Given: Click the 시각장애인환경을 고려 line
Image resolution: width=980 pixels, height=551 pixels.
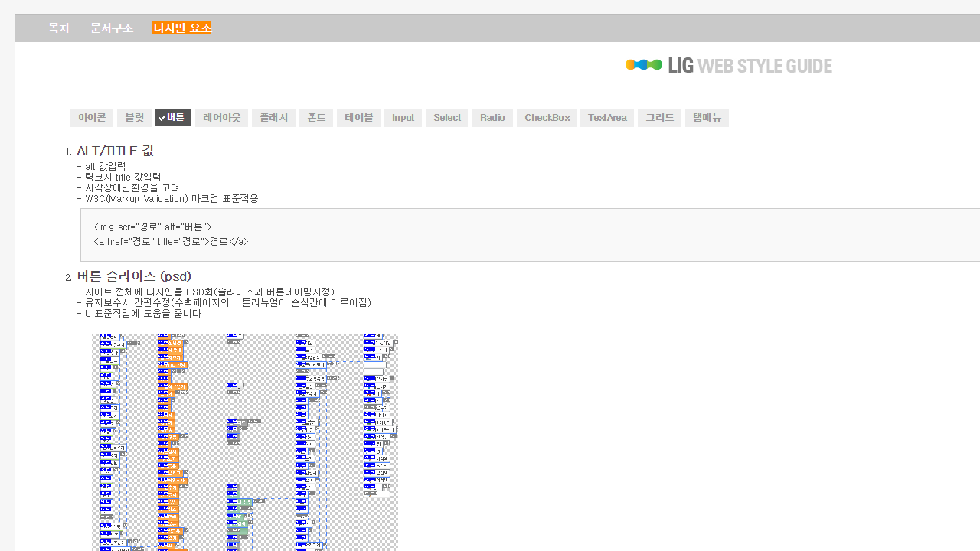Looking at the screenshot, I should click(128, 187).
